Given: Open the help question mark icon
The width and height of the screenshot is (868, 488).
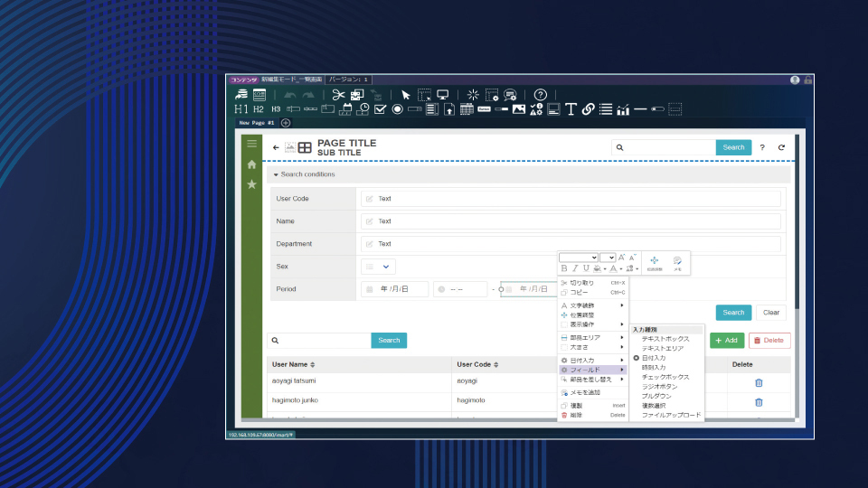Looking at the screenshot, I should (x=540, y=95).
